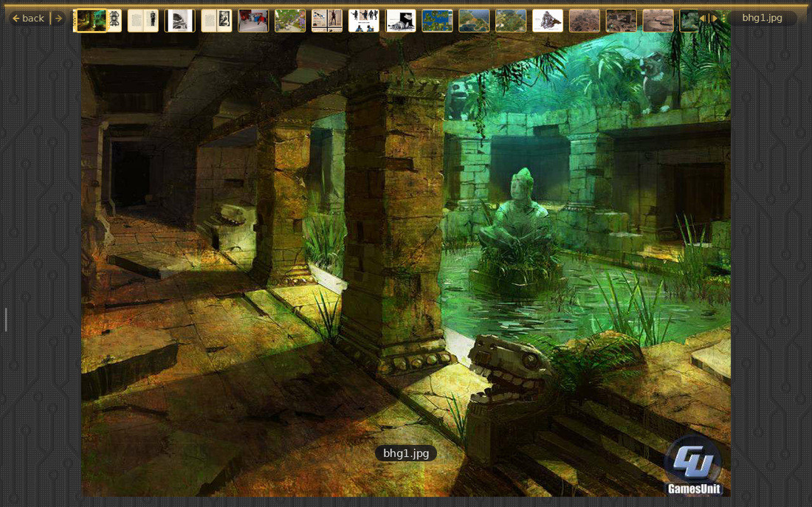Select the highlighted jungle temple thumbnail
The width and height of the screenshot is (812, 507).
(x=91, y=21)
